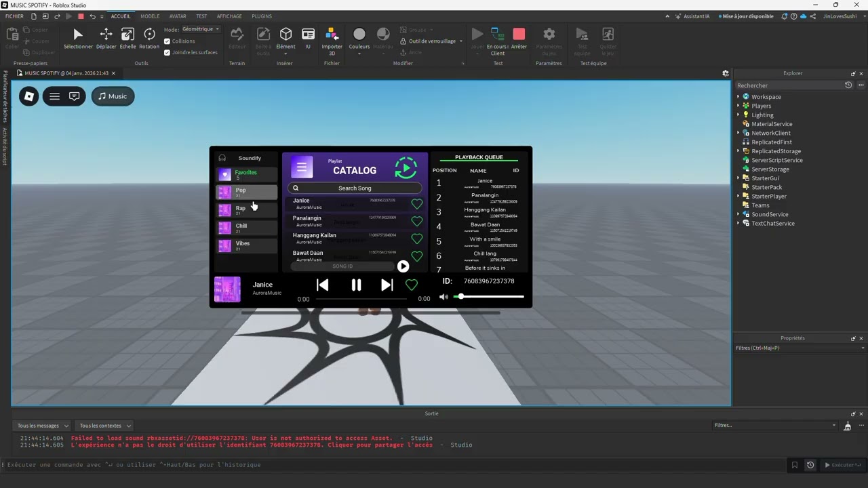Toggle the Collisions checkbox
Screen dimensions: 868x488
click(x=167, y=41)
